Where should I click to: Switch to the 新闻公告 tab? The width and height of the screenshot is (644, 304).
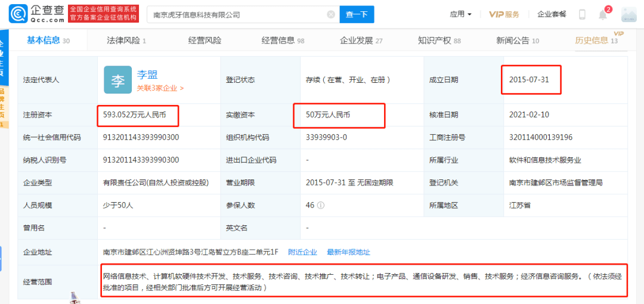518,41
